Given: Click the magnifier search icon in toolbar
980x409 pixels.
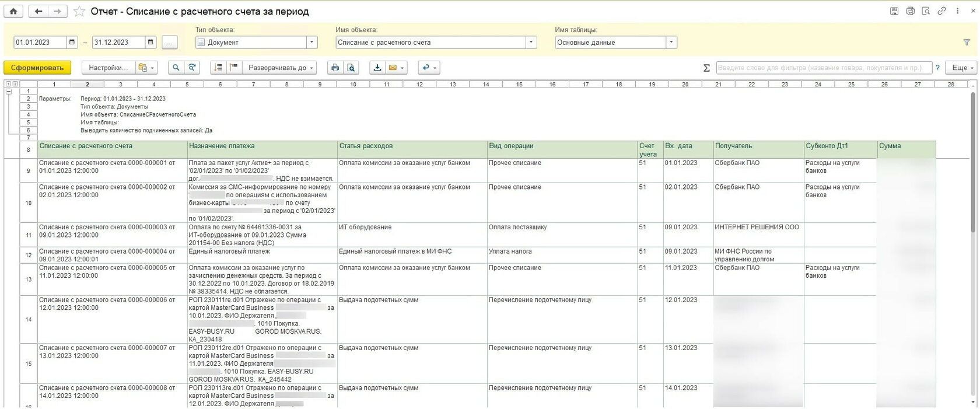Looking at the screenshot, I should tap(176, 68).
